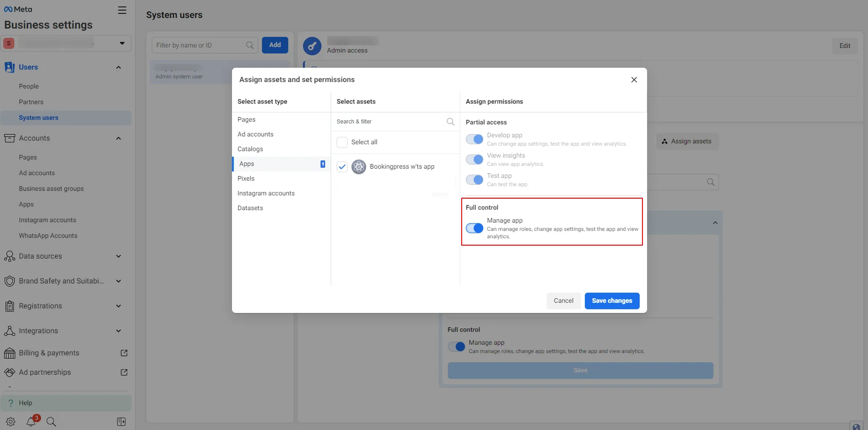Close the Assign assets dialog
This screenshot has width=868, height=430.
point(634,80)
